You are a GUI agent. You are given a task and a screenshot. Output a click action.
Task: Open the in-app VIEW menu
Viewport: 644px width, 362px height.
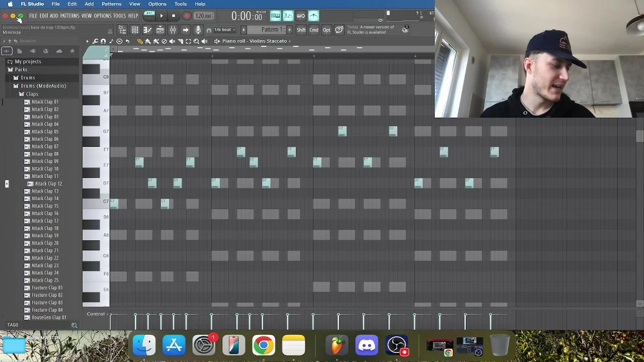point(87,16)
